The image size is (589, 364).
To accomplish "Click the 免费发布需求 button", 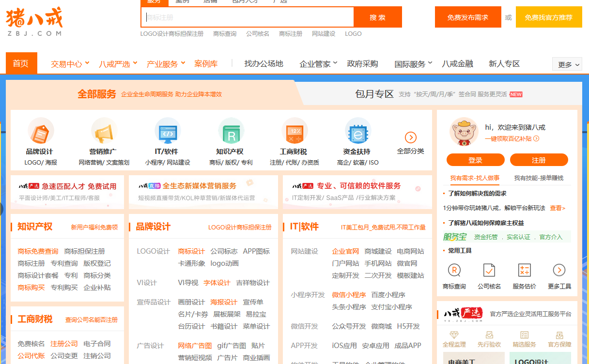I will coord(467,17).
